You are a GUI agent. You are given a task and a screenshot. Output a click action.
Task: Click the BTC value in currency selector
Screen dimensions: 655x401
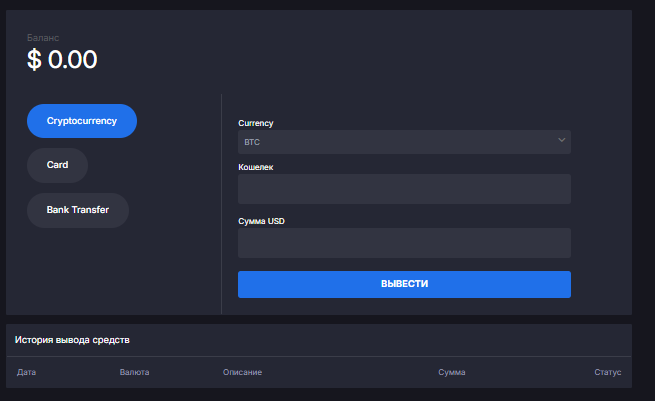coord(251,142)
